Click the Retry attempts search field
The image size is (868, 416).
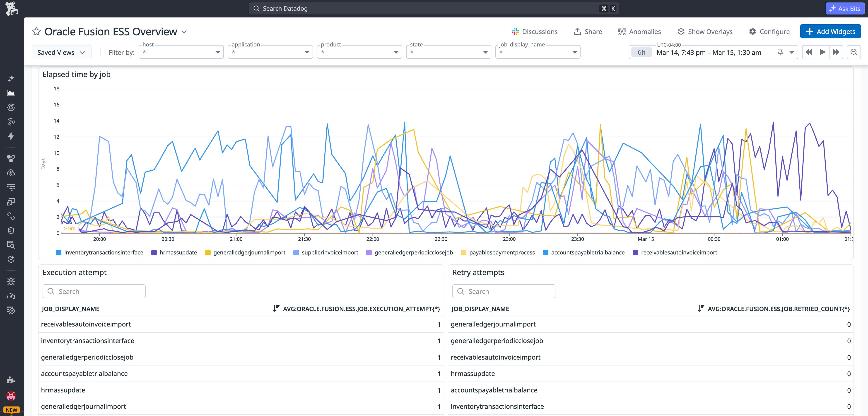pos(503,291)
